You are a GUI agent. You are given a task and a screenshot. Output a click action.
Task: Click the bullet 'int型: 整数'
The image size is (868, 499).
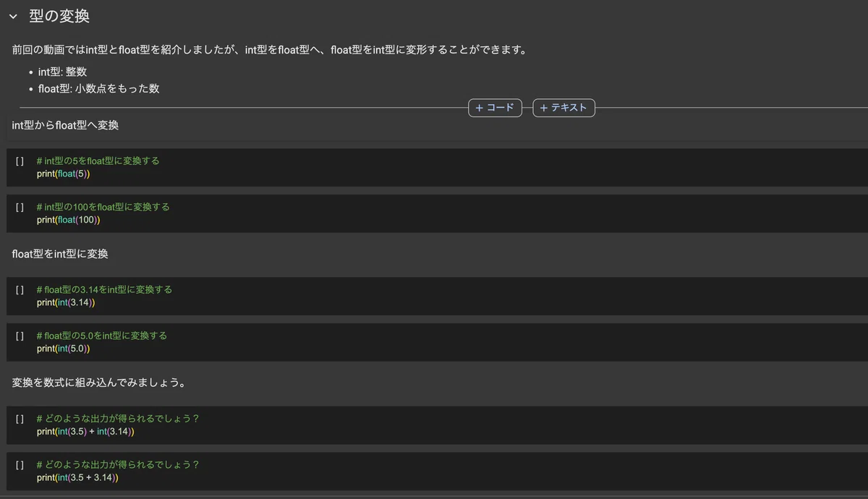(x=62, y=72)
